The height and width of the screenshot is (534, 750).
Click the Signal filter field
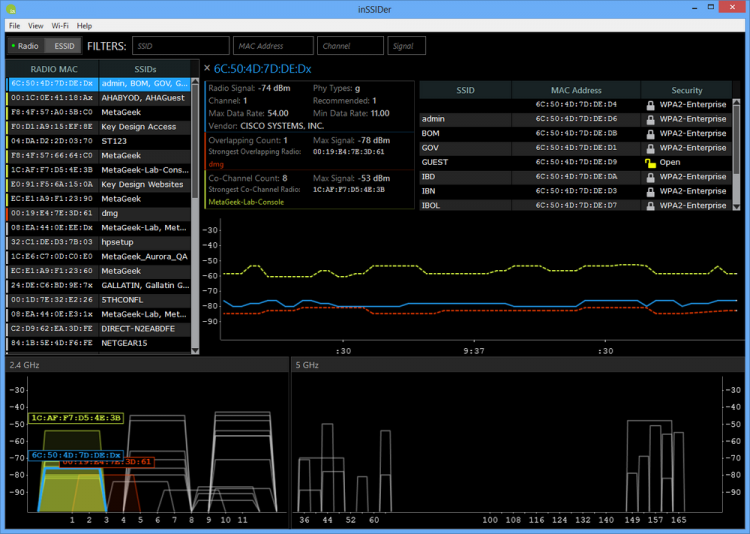click(407, 46)
